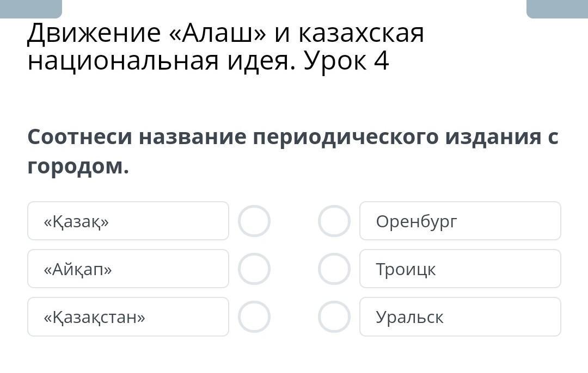Screen dimensions: 588x373
Task: Choose the «Қазақстан» publication box
Action: (x=128, y=317)
